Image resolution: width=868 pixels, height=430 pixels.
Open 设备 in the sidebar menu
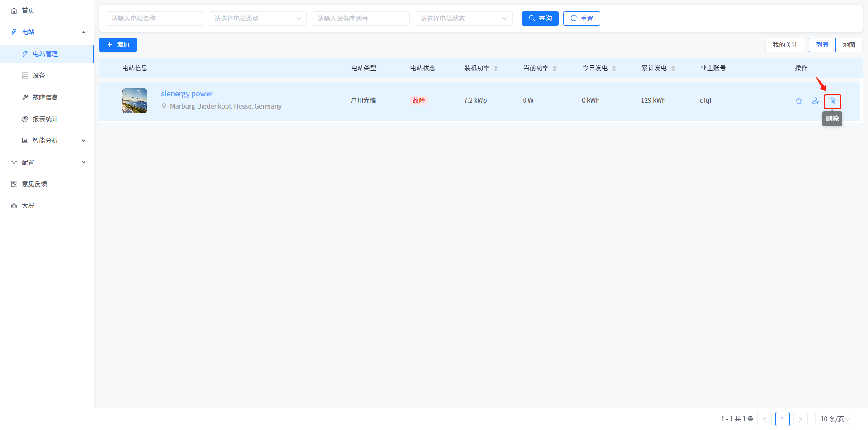[39, 76]
